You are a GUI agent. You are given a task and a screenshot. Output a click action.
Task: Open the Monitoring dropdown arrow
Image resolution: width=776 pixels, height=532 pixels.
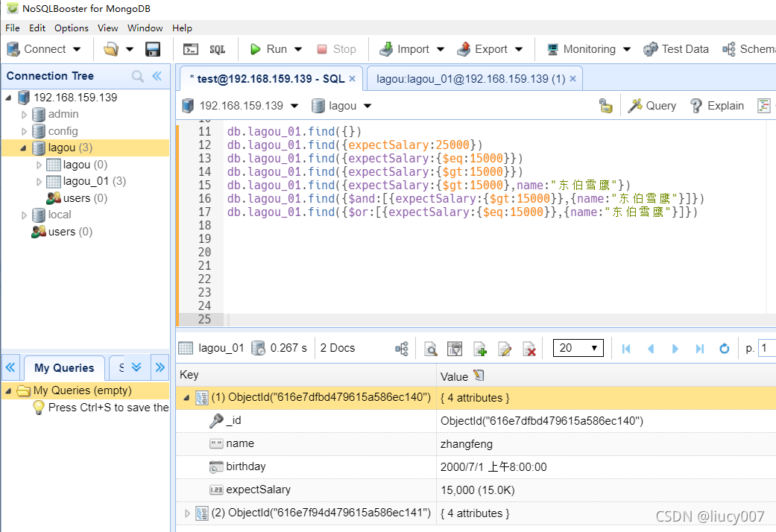pos(627,49)
